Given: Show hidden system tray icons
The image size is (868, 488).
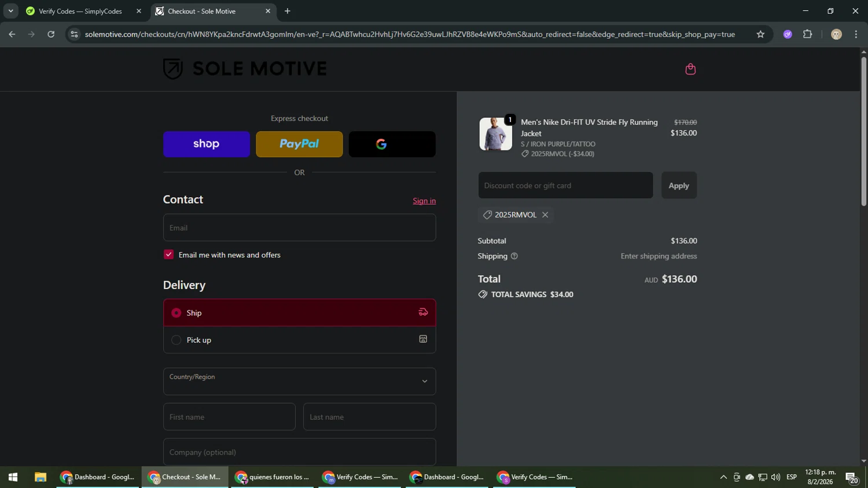Looking at the screenshot, I should (723, 477).
